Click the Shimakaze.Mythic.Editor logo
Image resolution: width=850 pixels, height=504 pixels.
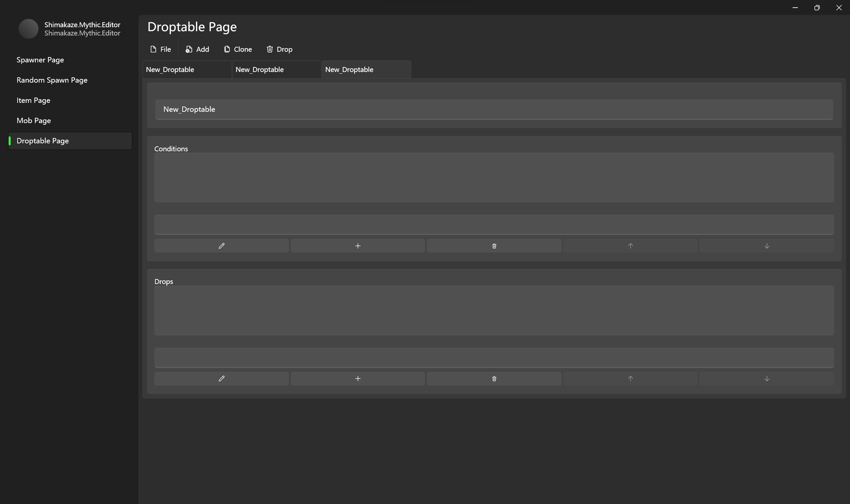point(29,29)
